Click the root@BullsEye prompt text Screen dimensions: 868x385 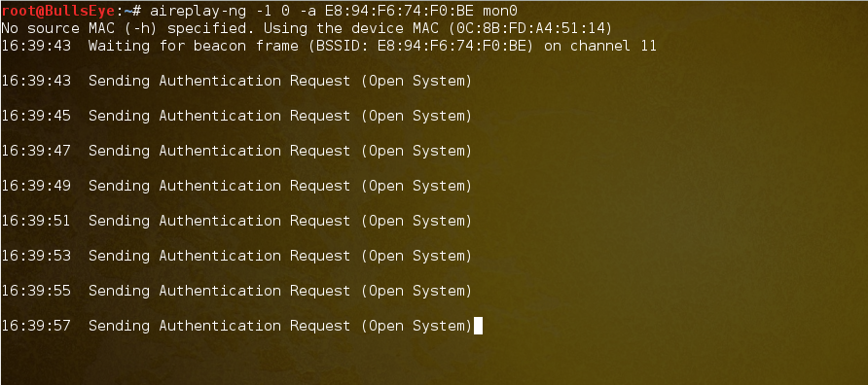(57, 11)
